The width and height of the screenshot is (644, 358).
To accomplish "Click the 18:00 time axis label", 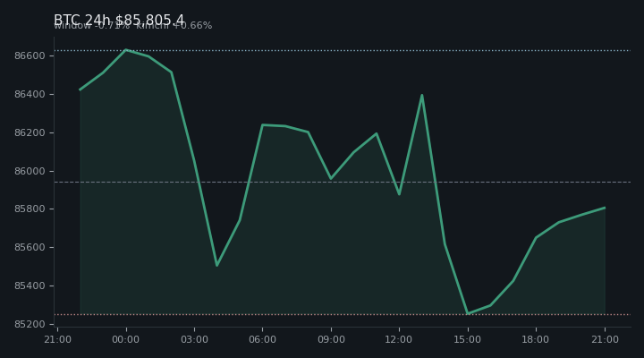I will (536, 339).
